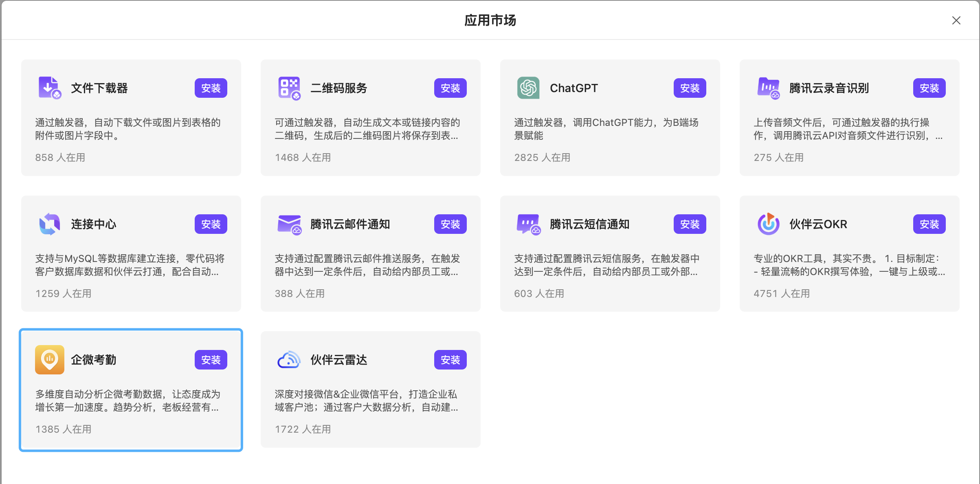980x484 pixels.
Task: Click the 1468 人在用 usage count
Action: tap(303, 158)
